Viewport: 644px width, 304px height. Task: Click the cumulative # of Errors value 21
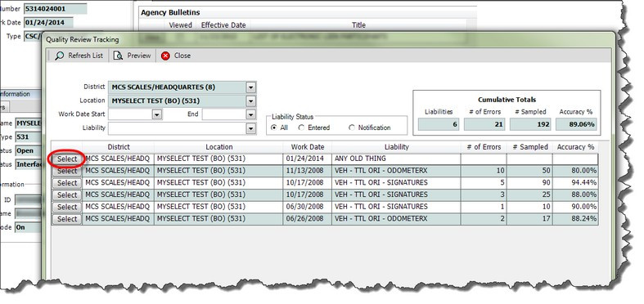click(x=484, y=124)
